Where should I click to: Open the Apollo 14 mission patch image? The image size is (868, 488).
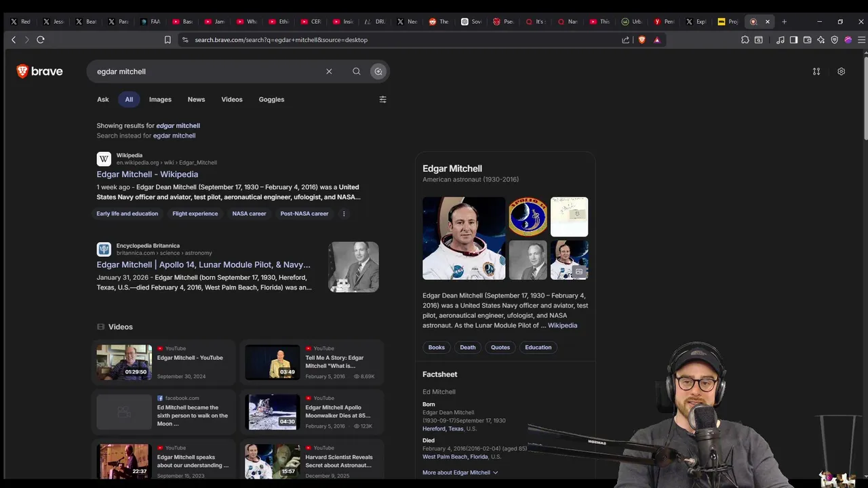tap(528, 217)
